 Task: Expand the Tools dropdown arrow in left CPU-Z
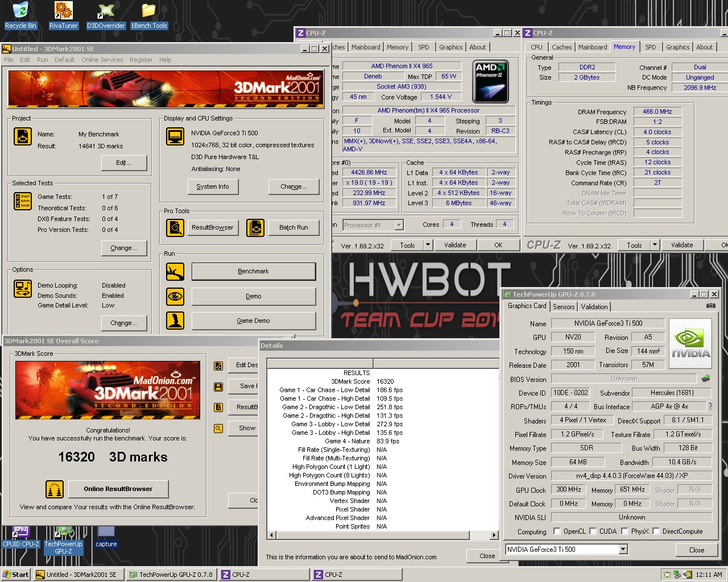[x=428, y=245]
